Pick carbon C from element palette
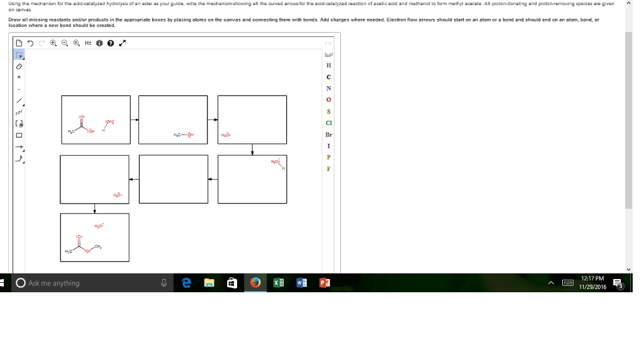Screen dimensions: 644x362 [x=328, y=77]
